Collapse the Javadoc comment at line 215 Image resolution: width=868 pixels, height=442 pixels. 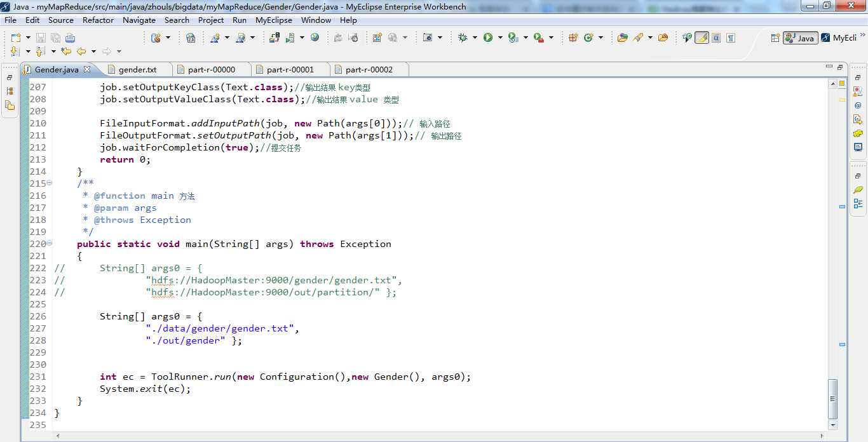click(50, 184)
